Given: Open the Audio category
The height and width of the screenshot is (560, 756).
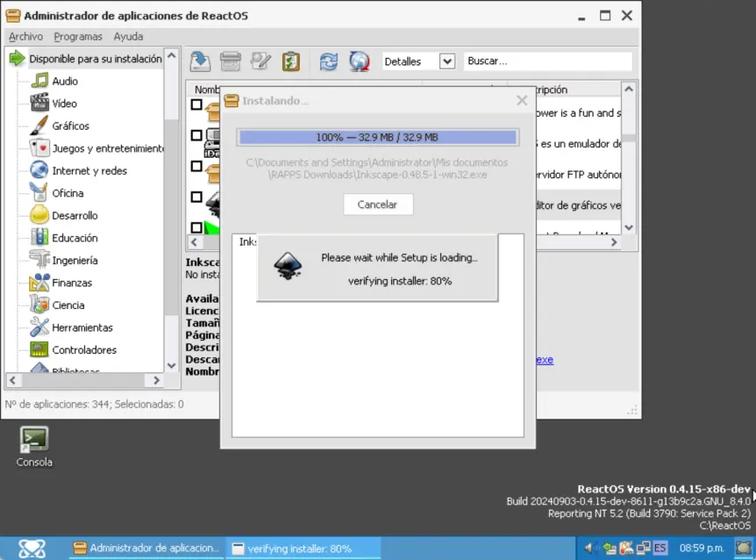Looking at the screenshot, I should pyautogui.click(x=65, y=81).
